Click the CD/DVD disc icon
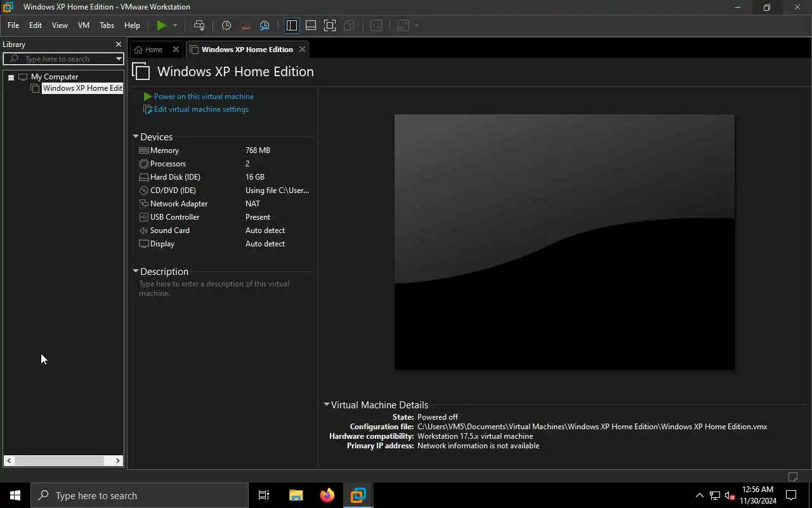This screenshot has height=508, width=812. (x=144, y=190)
